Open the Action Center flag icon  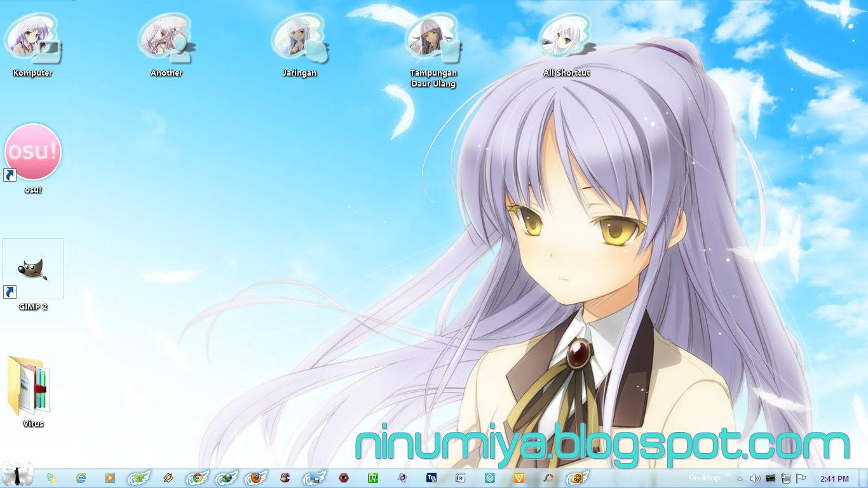pos(801,478)
